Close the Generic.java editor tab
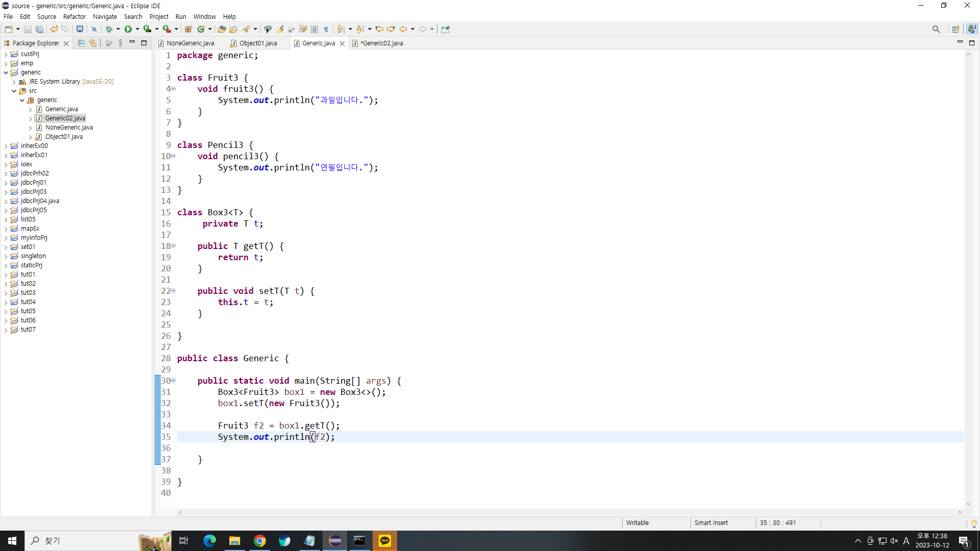 point(342,43)
